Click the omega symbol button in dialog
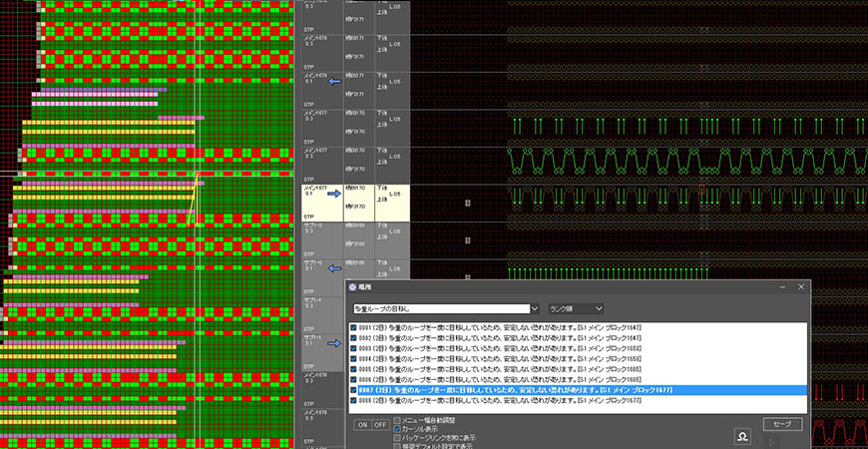 click(742, 437)
